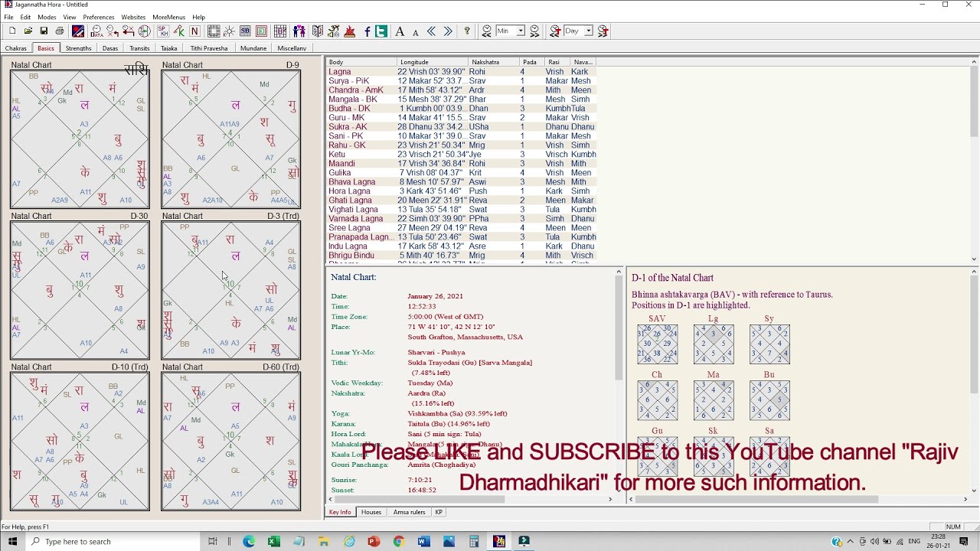Screen dimensions: 980x551
Task: Switch to the Tithi Pravesha tab
Action: coord(209,48)
